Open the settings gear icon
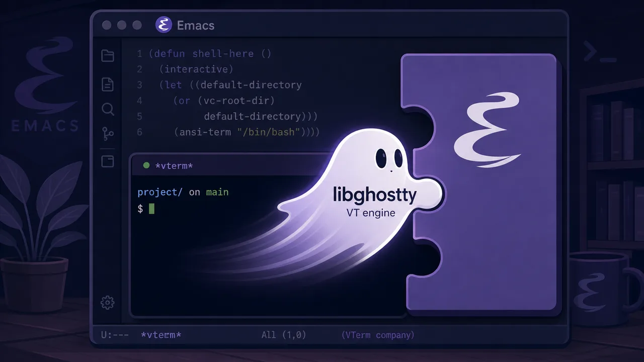 pyautogui.click(x=108, y=302)
